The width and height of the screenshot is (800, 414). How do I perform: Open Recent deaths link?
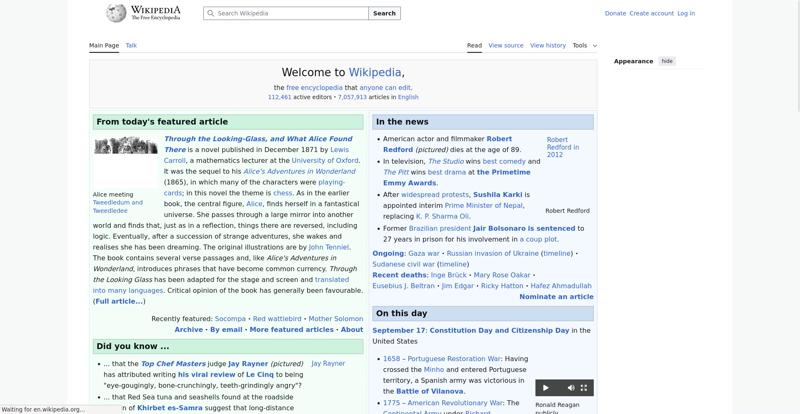tap(400, 275)
